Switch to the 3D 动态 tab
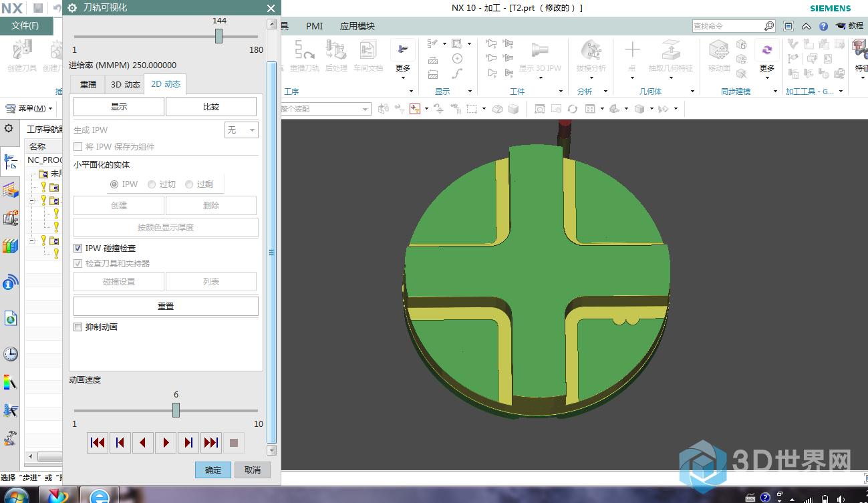Viewport: 868px width, 503px height. click(125, 85)
